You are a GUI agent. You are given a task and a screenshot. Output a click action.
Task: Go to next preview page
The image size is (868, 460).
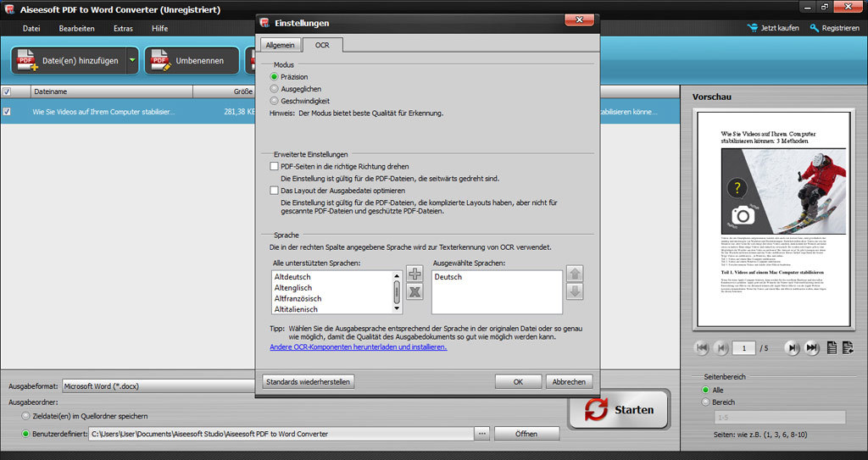click(x=793, y=347)
